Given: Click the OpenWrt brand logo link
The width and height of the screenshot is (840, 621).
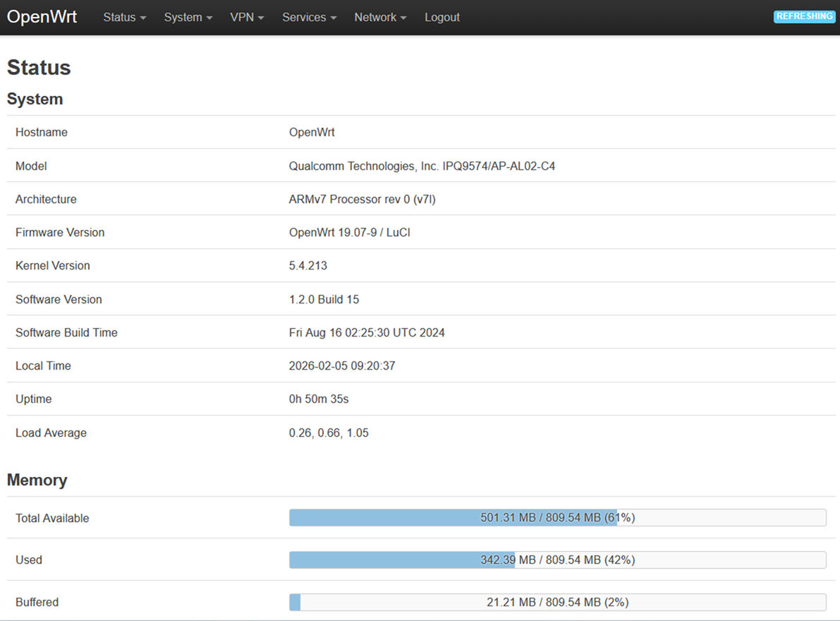Looking at the screenshot, I should pos(42,17).
